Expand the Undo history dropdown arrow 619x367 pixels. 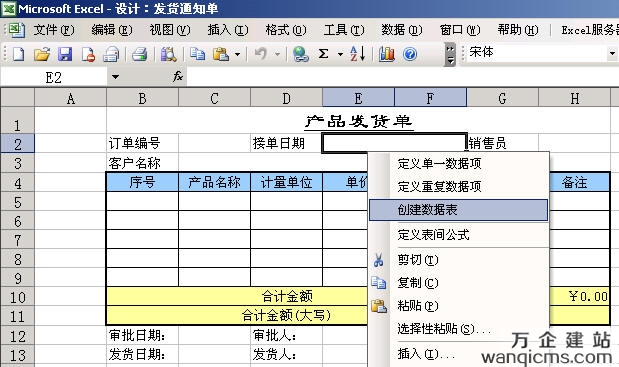(x=278, y=54)
